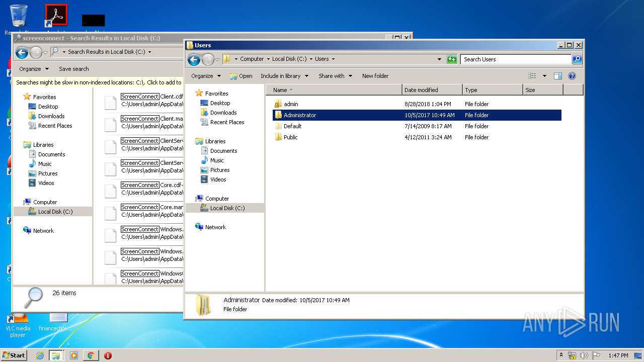
Task: Open Organize menu in search results window
Action: [34, 69]
